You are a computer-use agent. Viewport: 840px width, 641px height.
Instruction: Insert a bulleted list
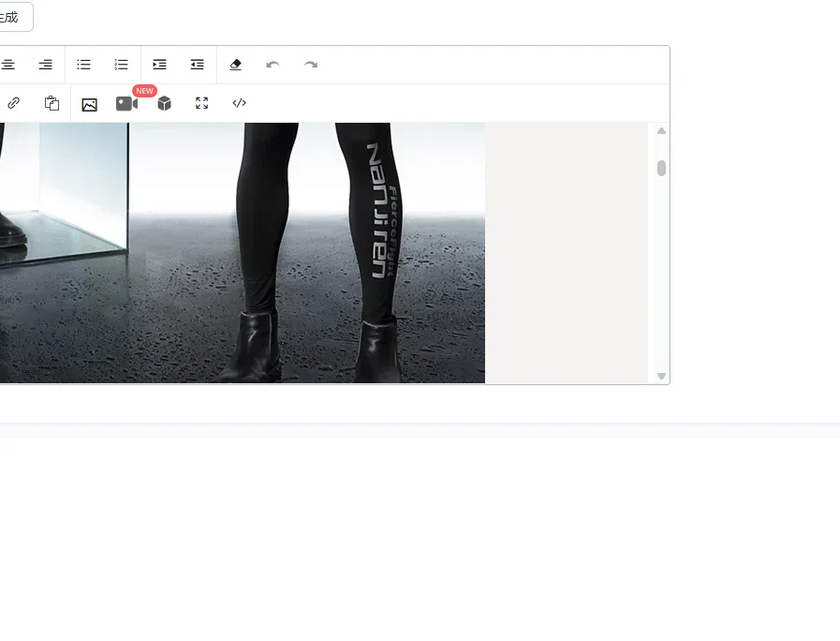(83, 65)
